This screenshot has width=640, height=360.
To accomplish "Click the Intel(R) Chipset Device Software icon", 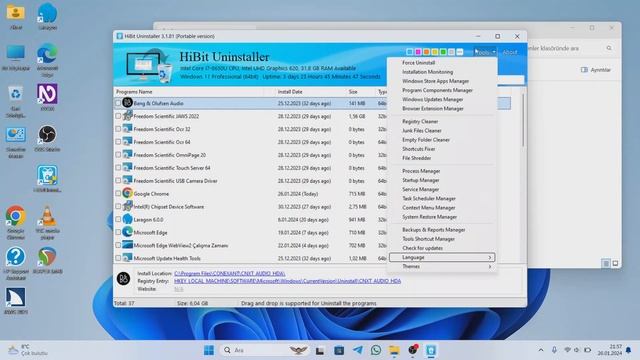I will (x=127, y=206).
